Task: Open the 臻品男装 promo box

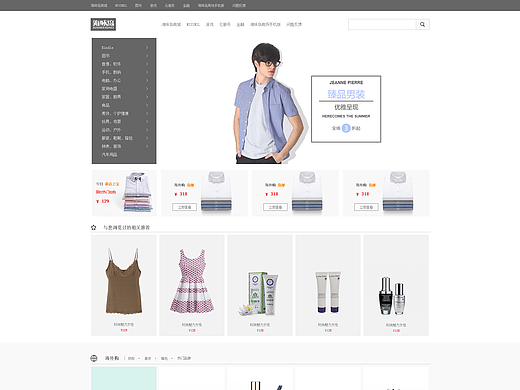Action: 346,109
